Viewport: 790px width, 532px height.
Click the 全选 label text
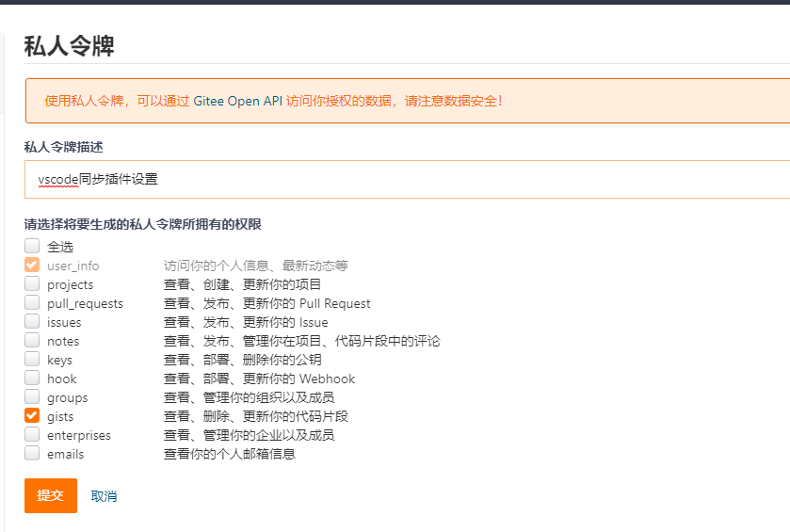60,247
